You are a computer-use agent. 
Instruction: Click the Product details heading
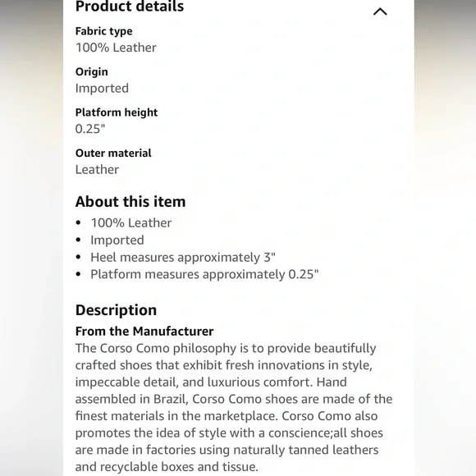tap(130, 6)
